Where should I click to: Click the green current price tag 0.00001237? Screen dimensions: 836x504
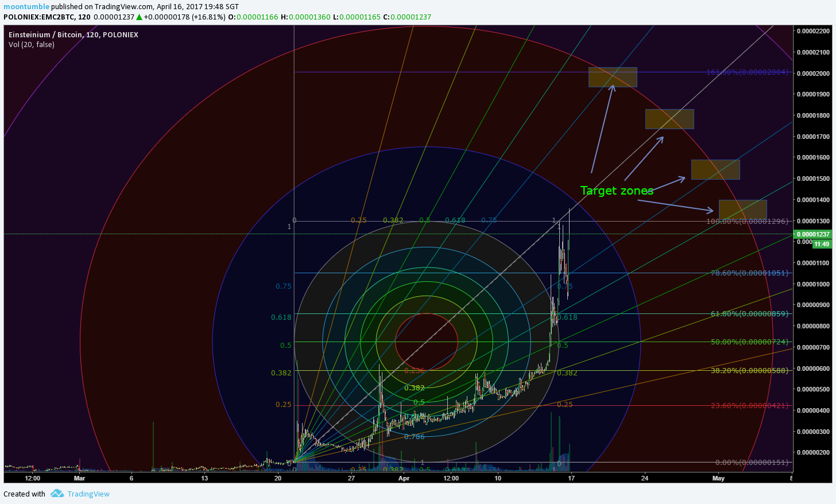click(x=813, y=234)
